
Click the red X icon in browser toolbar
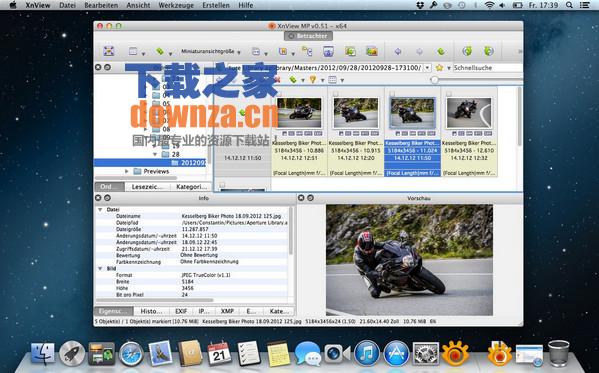[277, 79]
